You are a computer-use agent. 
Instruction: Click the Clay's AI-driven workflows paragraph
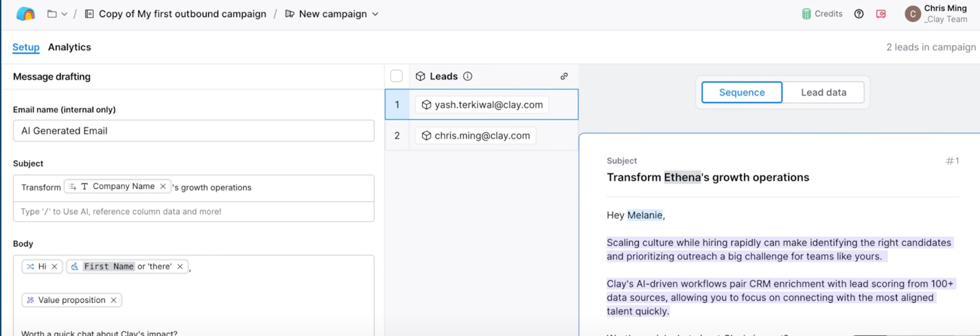(780, 297)
